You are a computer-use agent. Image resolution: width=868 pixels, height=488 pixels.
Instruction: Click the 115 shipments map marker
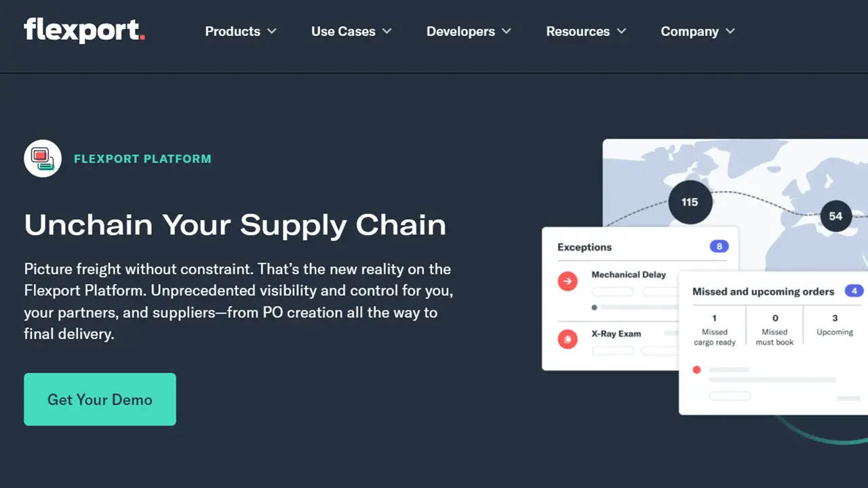pos(690,201)
